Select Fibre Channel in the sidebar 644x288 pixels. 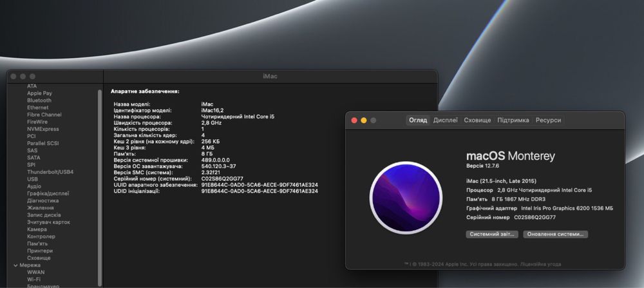point(44,115)
